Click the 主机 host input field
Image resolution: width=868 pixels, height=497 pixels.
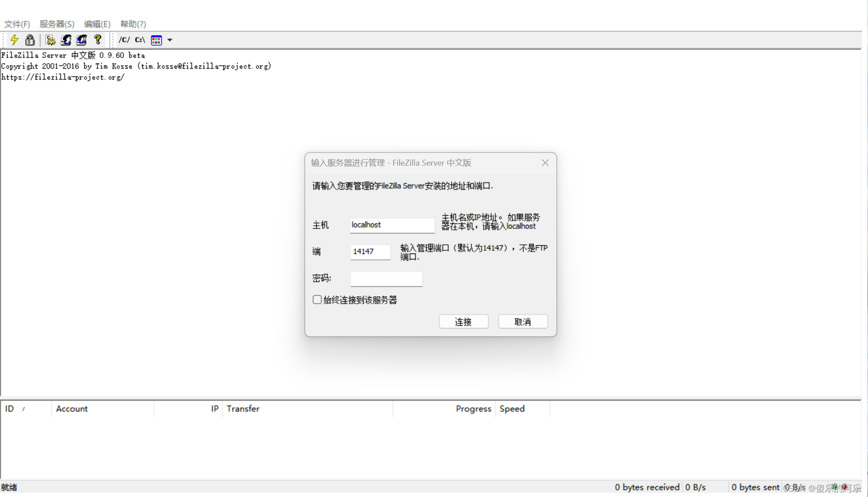pyautogui.click(x=392, y=225)
